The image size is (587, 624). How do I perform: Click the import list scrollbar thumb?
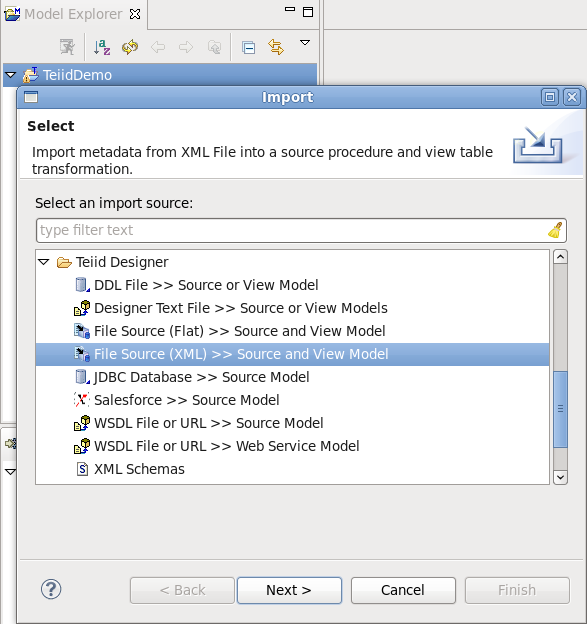(560, 409)
